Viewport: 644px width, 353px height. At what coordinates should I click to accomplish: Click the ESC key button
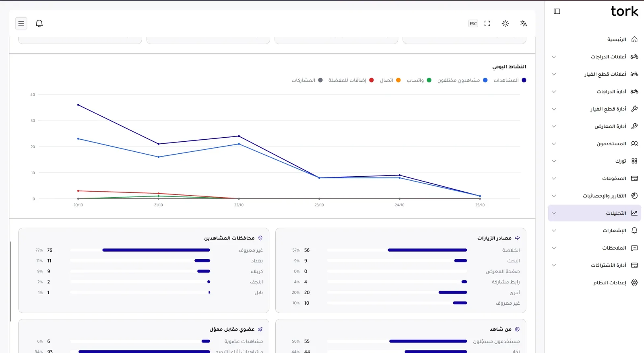[x=473, y=23]
